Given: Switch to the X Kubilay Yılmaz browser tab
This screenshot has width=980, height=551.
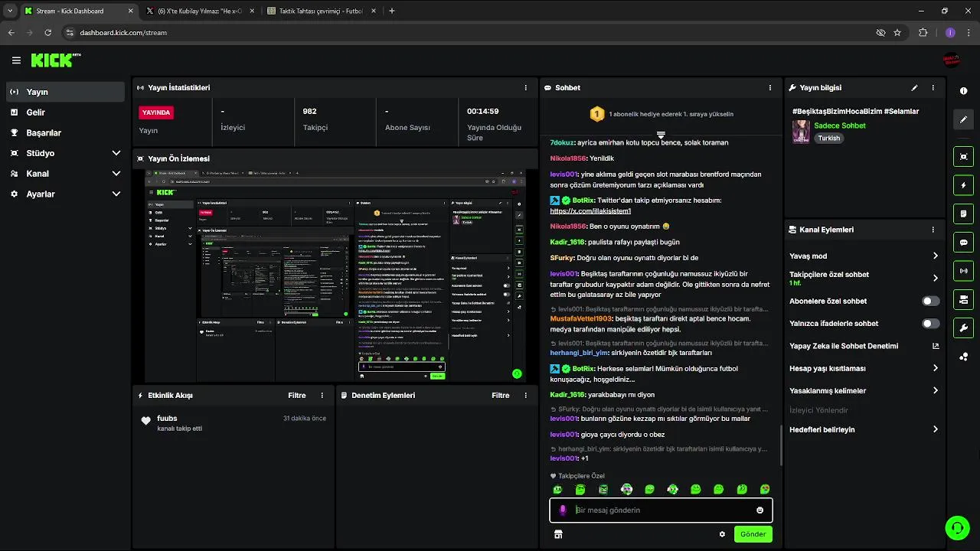Looking at the screenshot, I should pos(201,11).
